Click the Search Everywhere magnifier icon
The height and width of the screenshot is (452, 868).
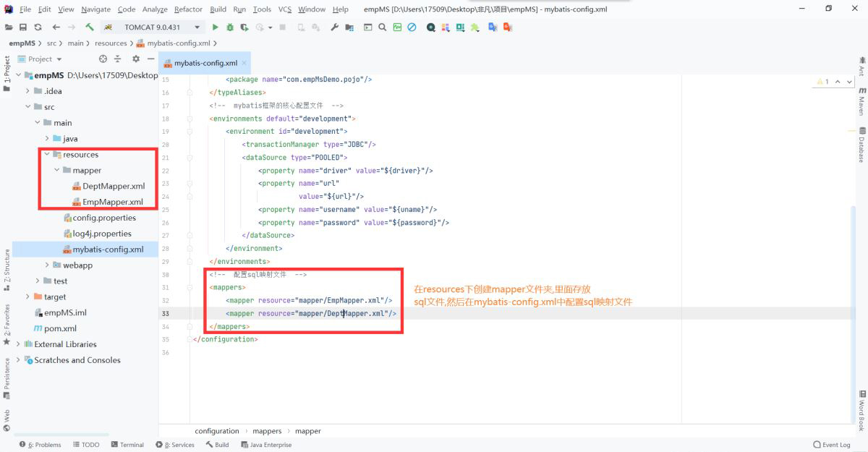(x=382, y=27)
